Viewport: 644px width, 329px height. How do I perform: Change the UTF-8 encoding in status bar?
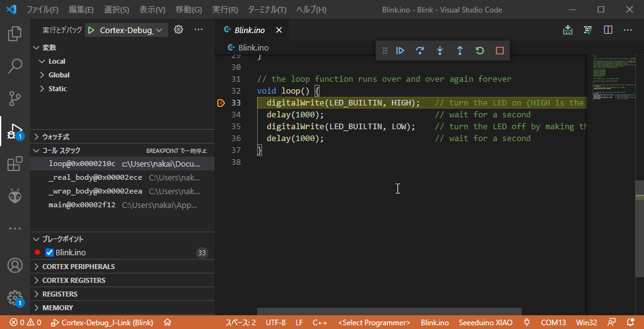(x=276, y=322)
